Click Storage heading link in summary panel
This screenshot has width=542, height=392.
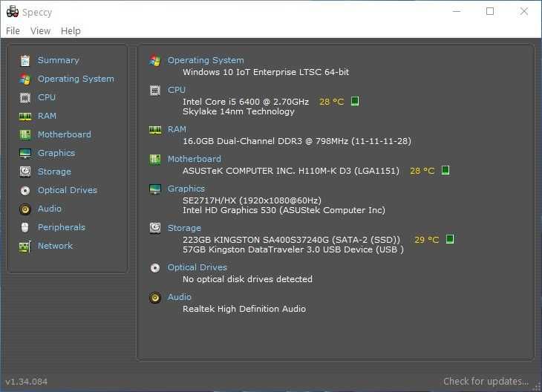click(184, 228)
